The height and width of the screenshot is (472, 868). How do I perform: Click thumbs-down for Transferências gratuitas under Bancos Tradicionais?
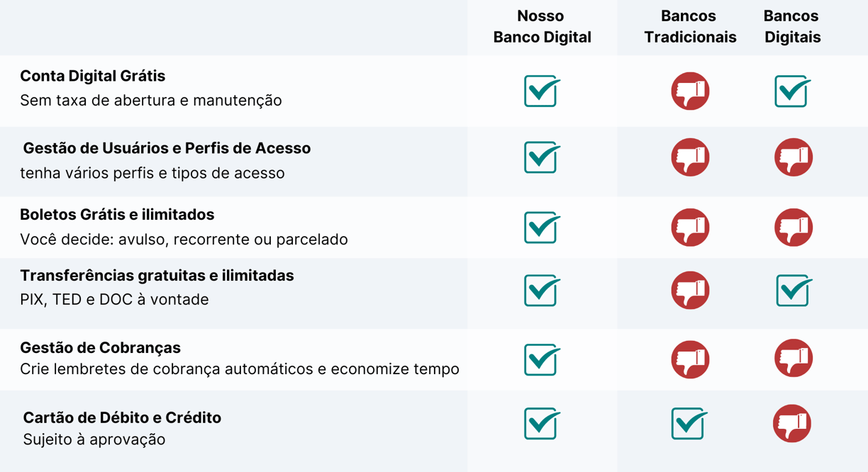(x=690, y=291)
